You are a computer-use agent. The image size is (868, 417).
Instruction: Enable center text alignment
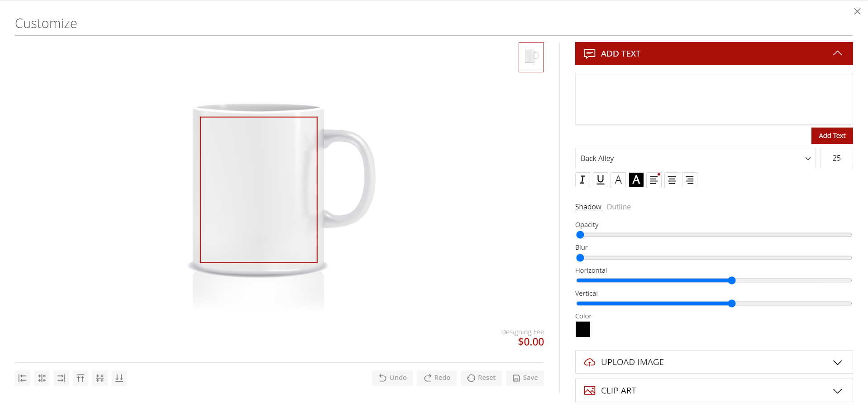point(671,180)
